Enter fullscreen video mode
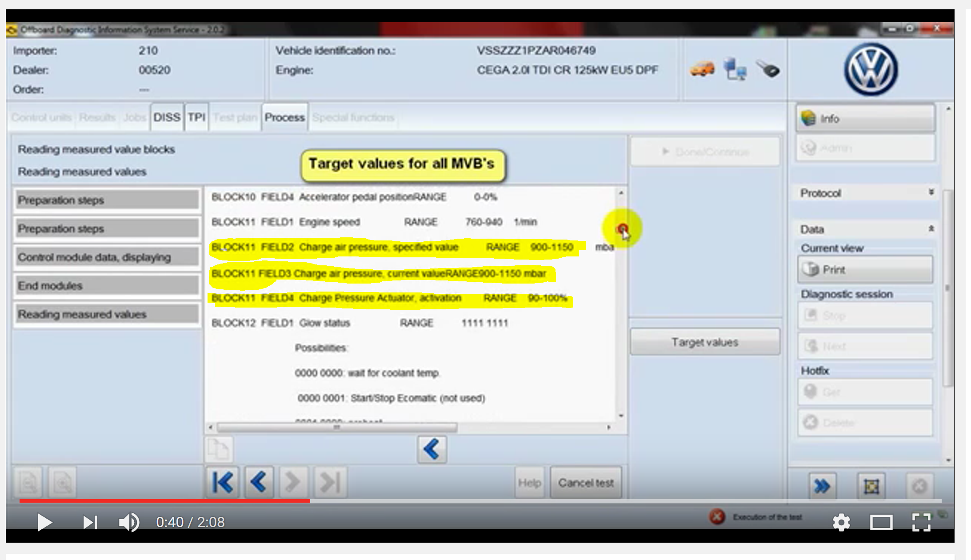The image size is (971, 560). [921, 522]
